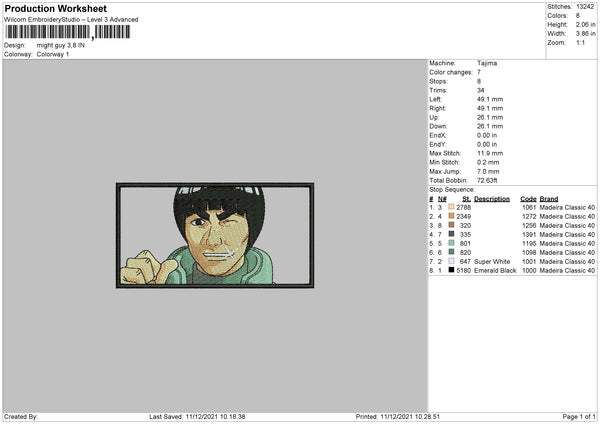The width and height of the screenshot is (600, 424).
Task: Click the Up value 26.1 mm
Action: 490,117
